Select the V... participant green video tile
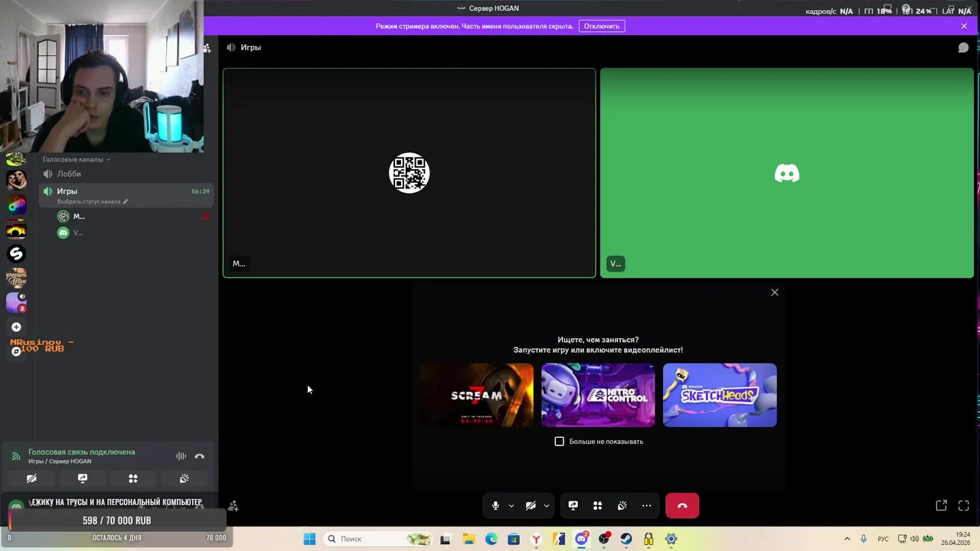This screenshot has width=980, height=551. tap(787, 173)
